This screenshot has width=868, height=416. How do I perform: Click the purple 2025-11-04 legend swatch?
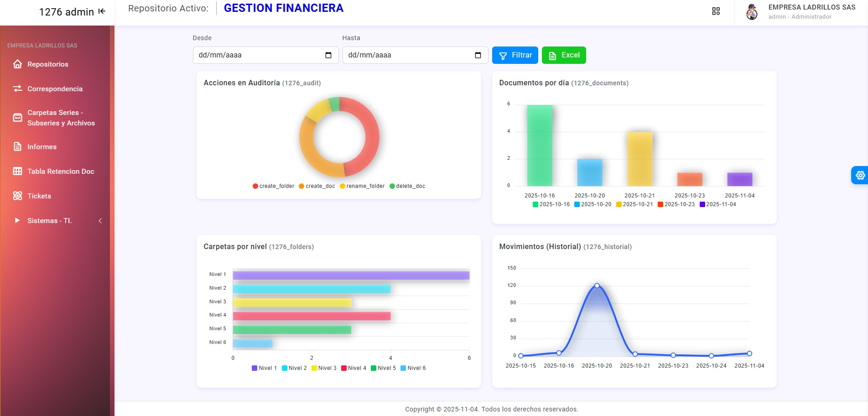tap(702, 204)
